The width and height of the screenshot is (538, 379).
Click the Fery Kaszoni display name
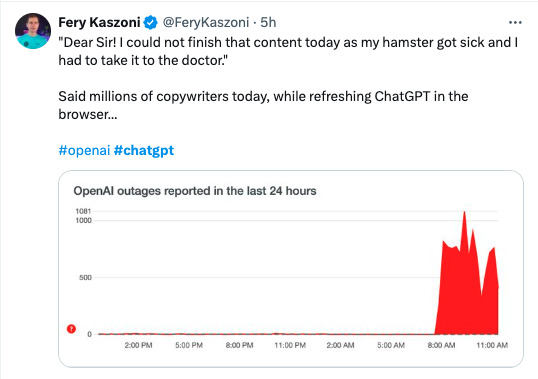[100, 23]
